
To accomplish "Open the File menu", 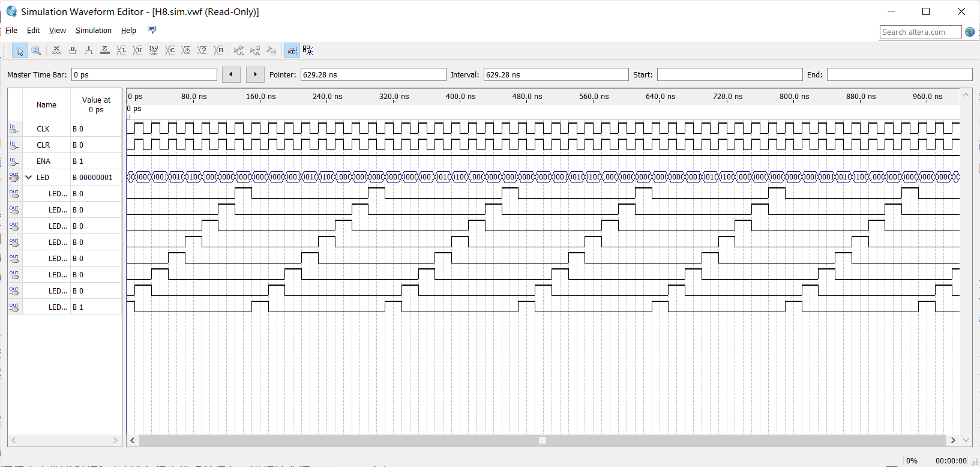I will pos(11,31).
